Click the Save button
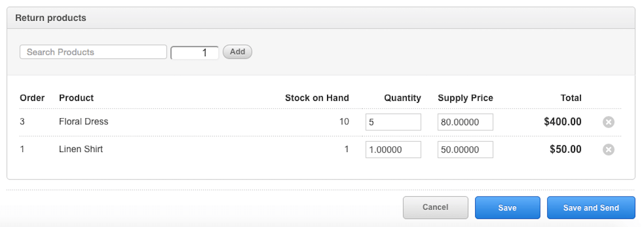Image resolution: width=644 pixels, height=227 pixels. (507, 208)
